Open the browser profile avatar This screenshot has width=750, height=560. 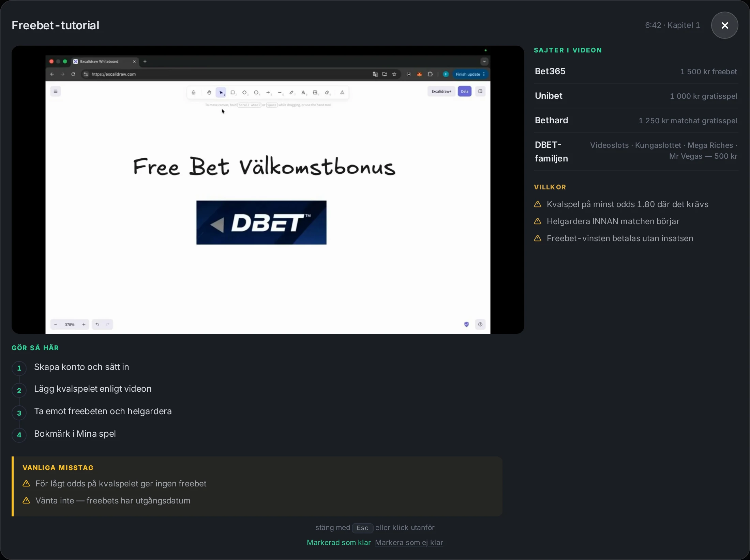pos(446,74)
